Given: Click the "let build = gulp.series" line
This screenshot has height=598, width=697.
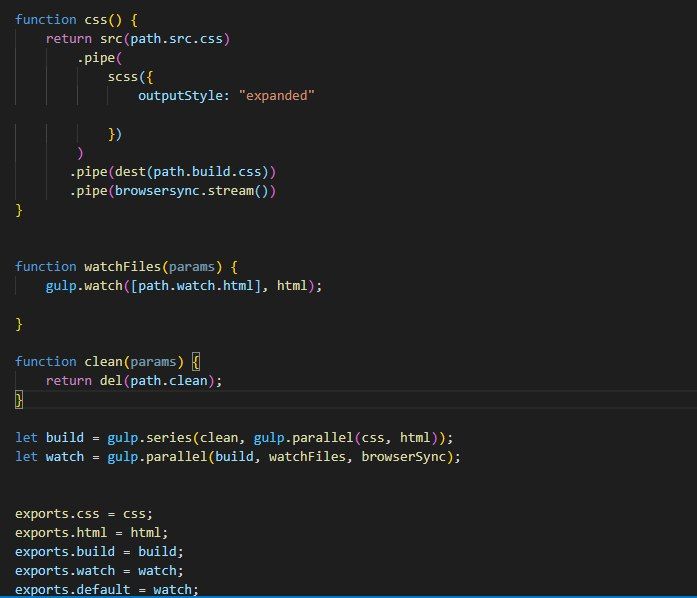Looking at the screenshot, I should (x=234, y=438).
